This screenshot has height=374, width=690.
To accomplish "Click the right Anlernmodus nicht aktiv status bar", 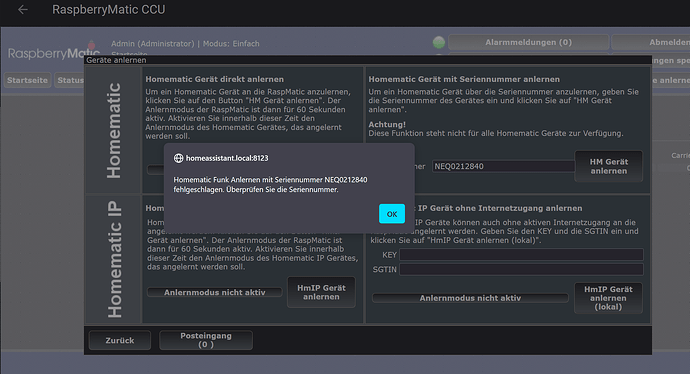I will pyautogui.click(x=470, y=298).
